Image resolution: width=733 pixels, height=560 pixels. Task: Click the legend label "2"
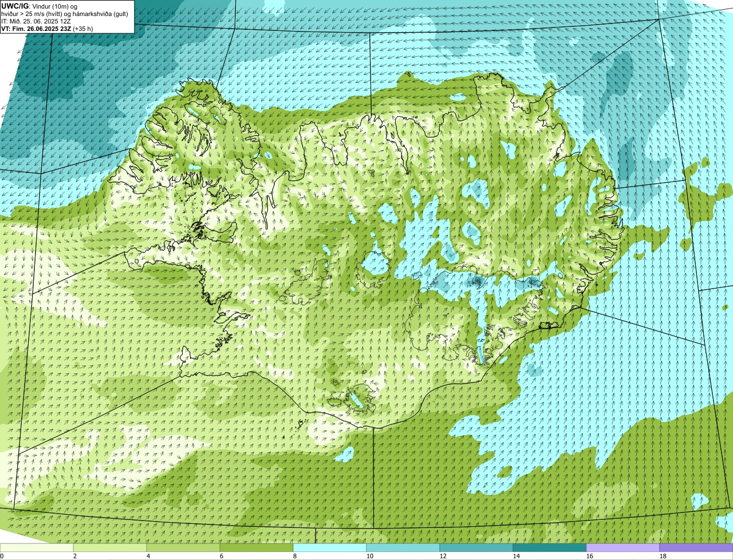(x=75, y=556)
